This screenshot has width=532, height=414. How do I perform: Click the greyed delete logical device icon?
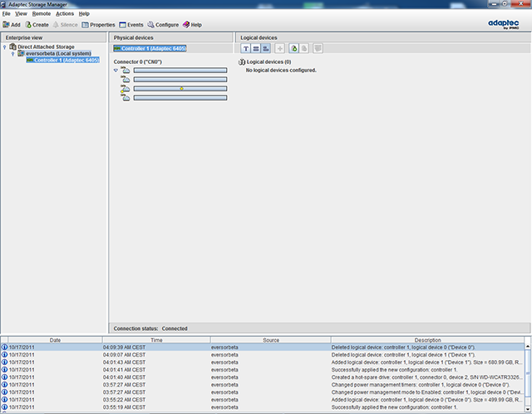[304, 48]
